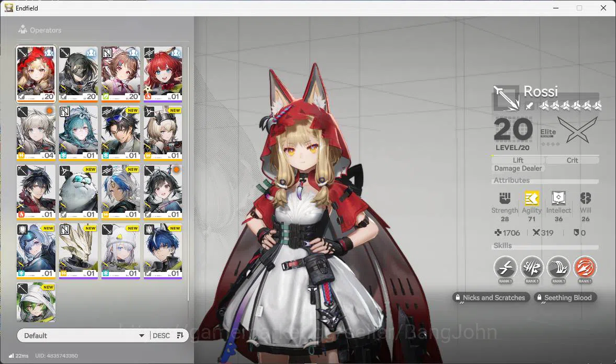This screenshot has height=364, width=616.
Task: Click the Operators header icon
Action: click(x=23, y=29)
